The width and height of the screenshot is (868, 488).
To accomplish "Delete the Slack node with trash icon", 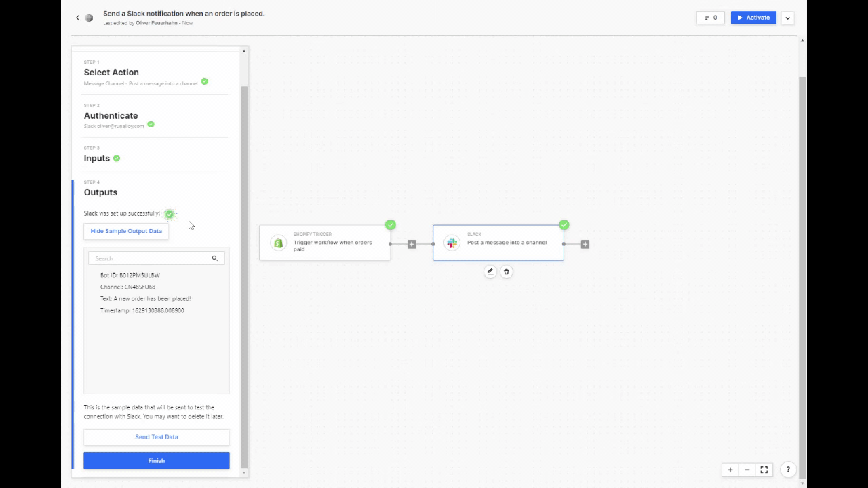I will tap(507, 272).
